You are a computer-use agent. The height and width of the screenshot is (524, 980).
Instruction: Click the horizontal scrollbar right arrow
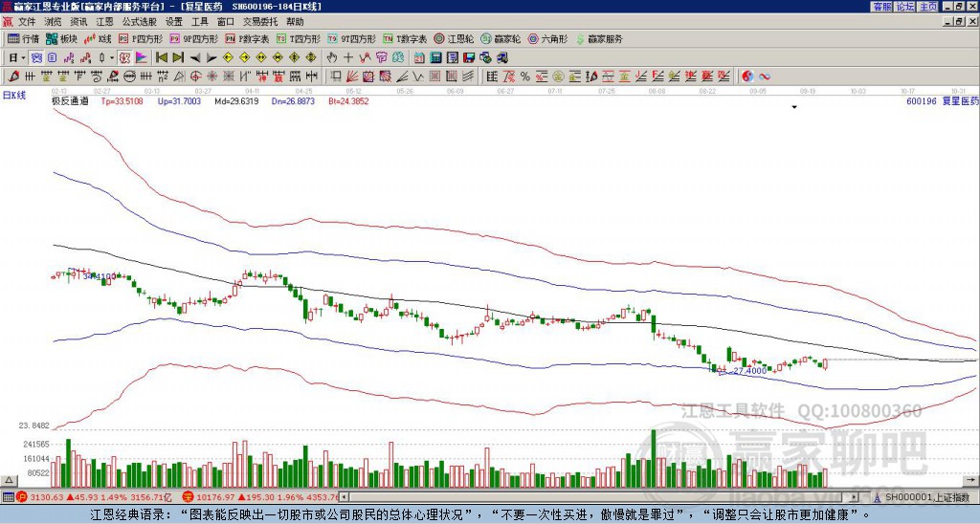pos(854,497)
